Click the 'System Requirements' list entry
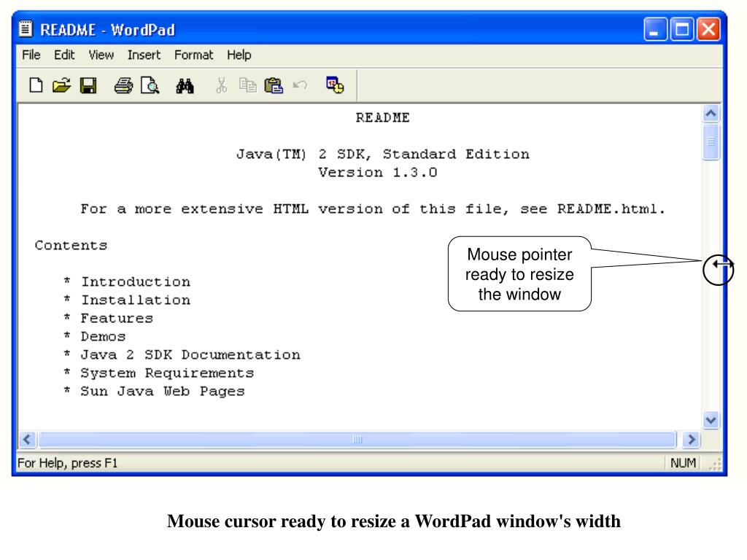 click(x=167, y=373)
